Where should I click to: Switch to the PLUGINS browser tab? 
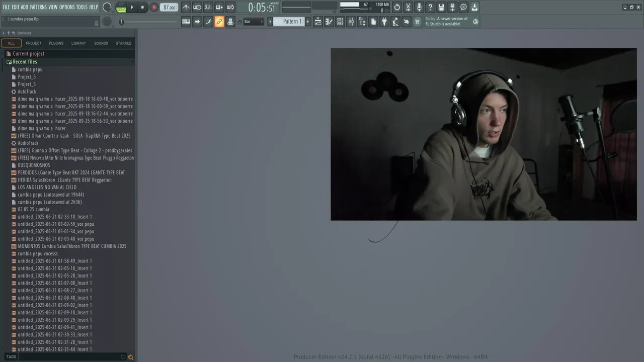point(56,43)
